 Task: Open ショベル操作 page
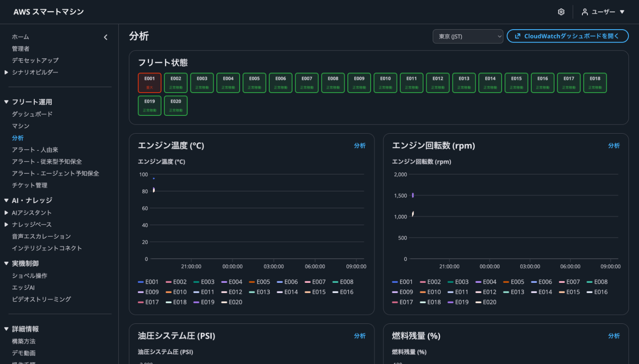point(30,276)
